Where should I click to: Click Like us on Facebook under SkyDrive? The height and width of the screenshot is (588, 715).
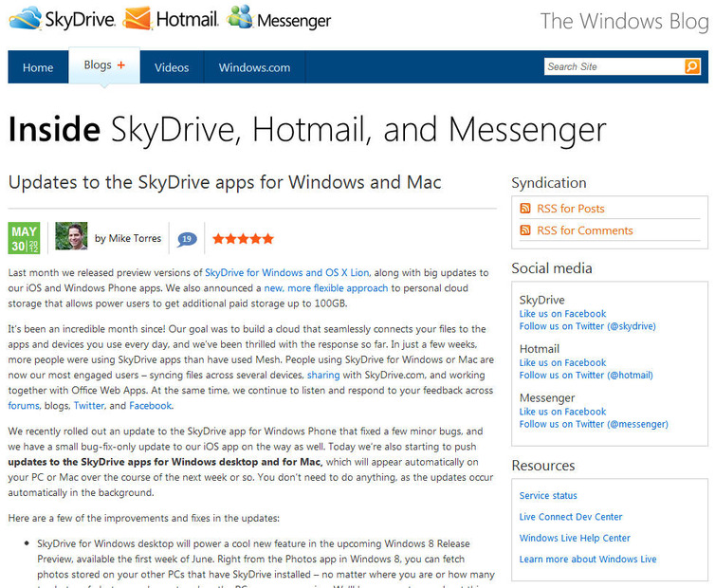(x=562, y=314)
